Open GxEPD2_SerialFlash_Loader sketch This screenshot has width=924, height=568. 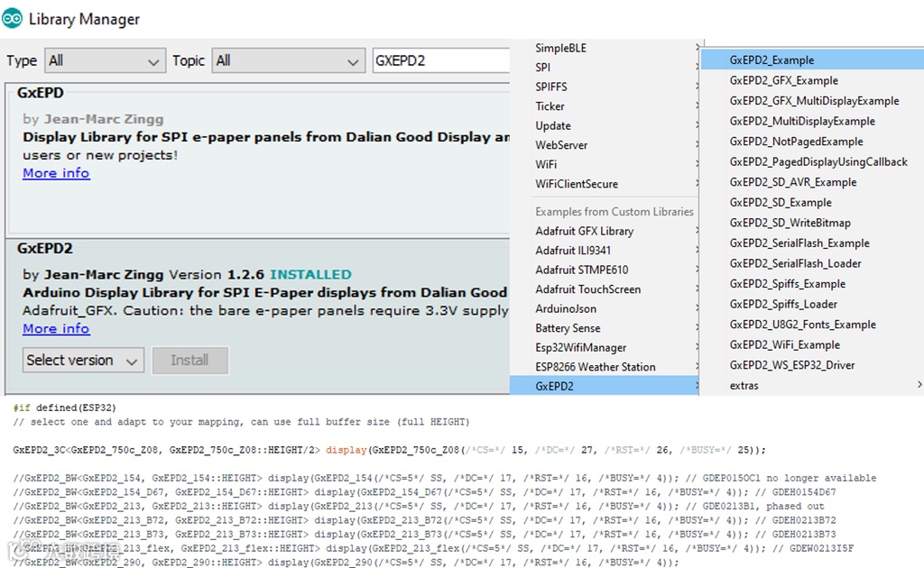(813, 263)
